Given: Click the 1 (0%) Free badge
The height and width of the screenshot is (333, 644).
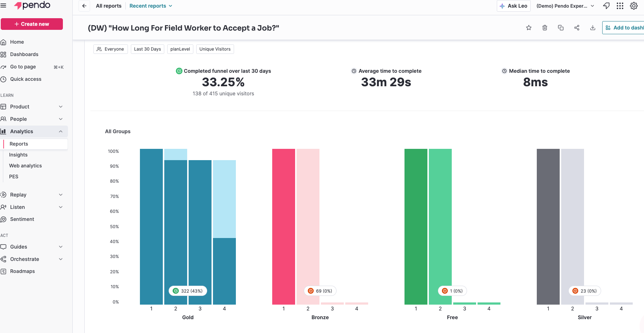Looking at the screenshot, I should [452, 291].
